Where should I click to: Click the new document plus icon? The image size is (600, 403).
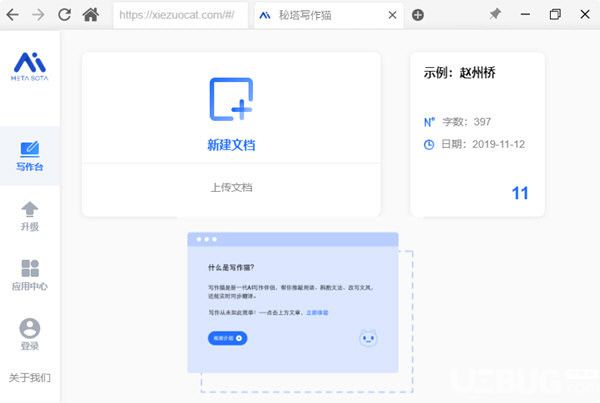tap(232, 99)
